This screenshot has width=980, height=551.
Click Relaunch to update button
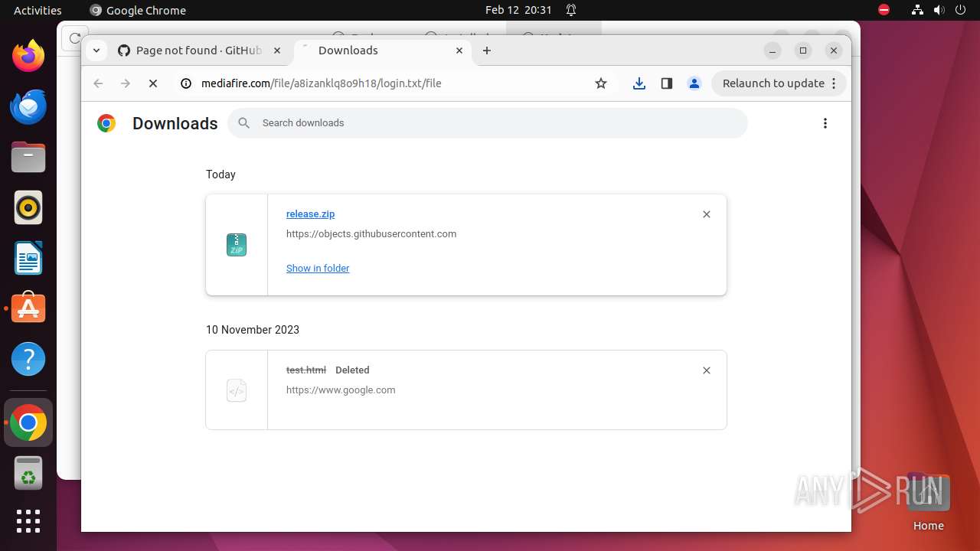[x=779, y=83]
